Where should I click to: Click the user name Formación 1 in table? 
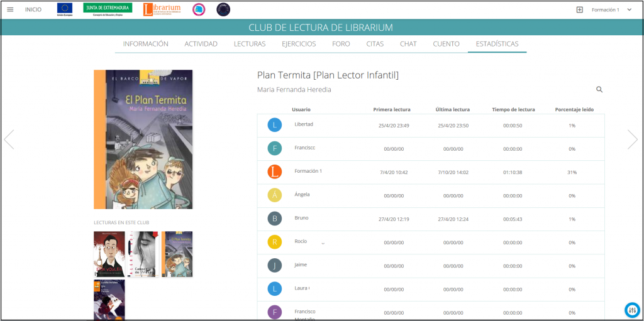[x=308, y=171]
